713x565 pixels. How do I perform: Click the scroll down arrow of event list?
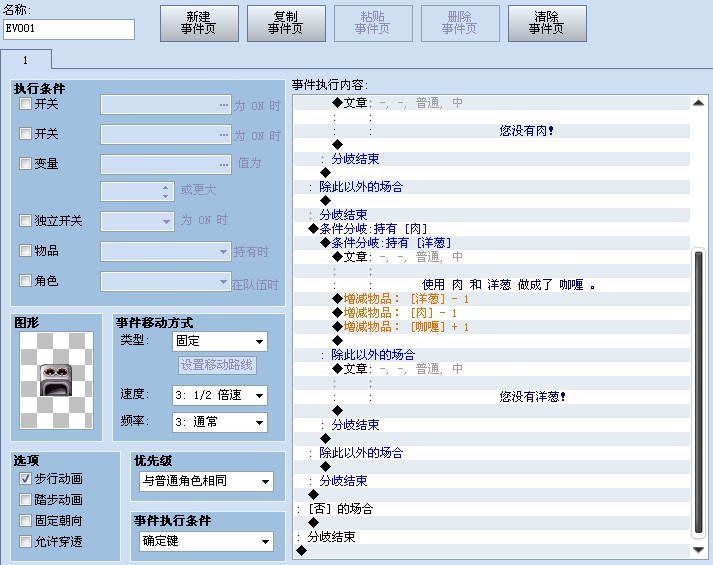pyautogui.click(x=698, y=550)
